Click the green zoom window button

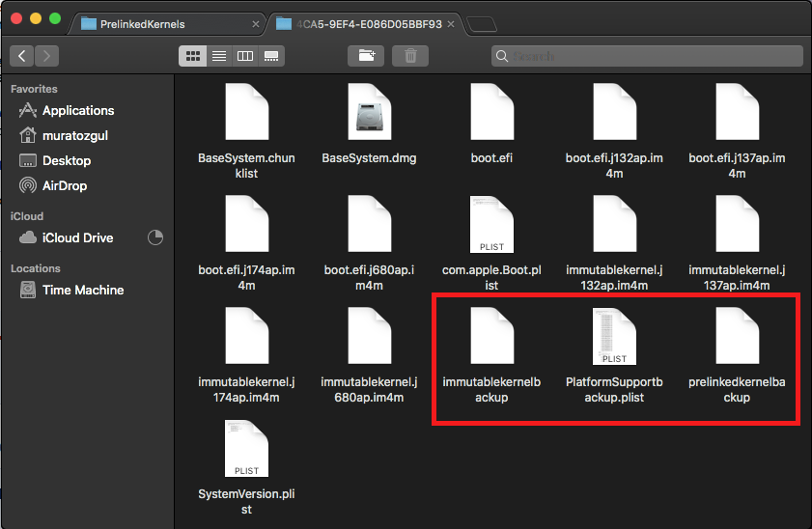tap(55, 18)
